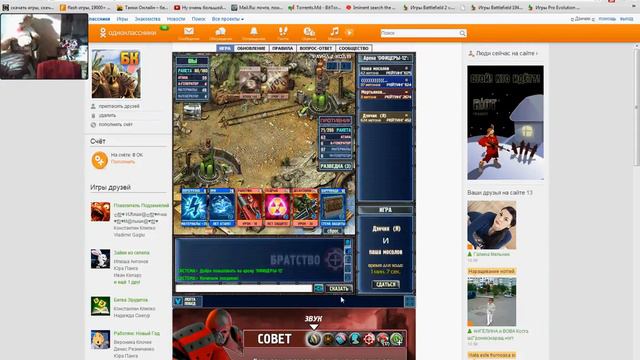Click the Odnoklassniki logo

[x=129, y=33]
